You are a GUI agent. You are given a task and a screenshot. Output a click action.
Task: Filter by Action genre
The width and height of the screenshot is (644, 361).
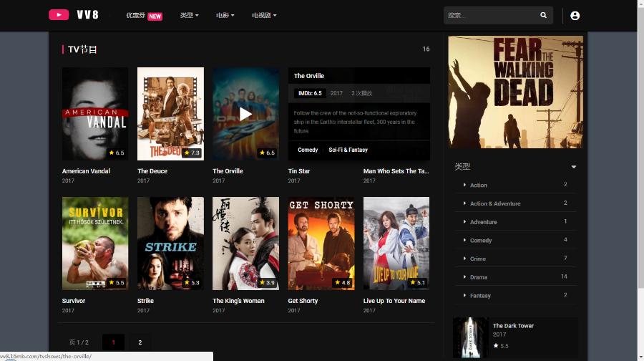point(479,186)
